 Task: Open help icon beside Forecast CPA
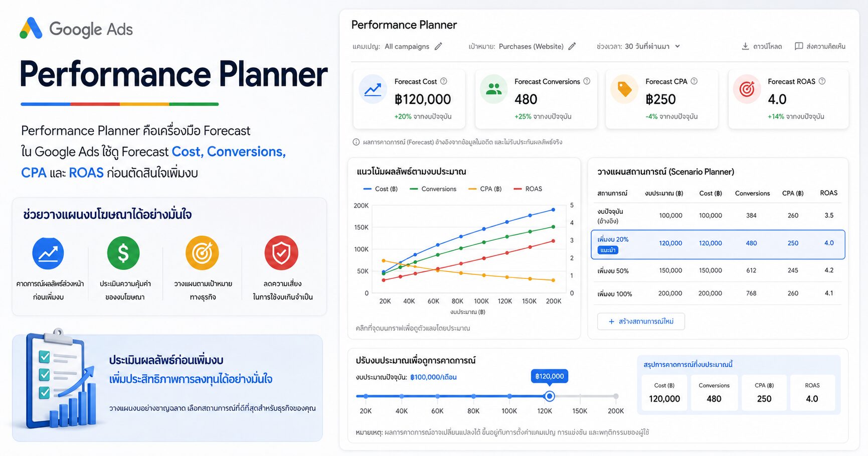[x=694, y=81]
